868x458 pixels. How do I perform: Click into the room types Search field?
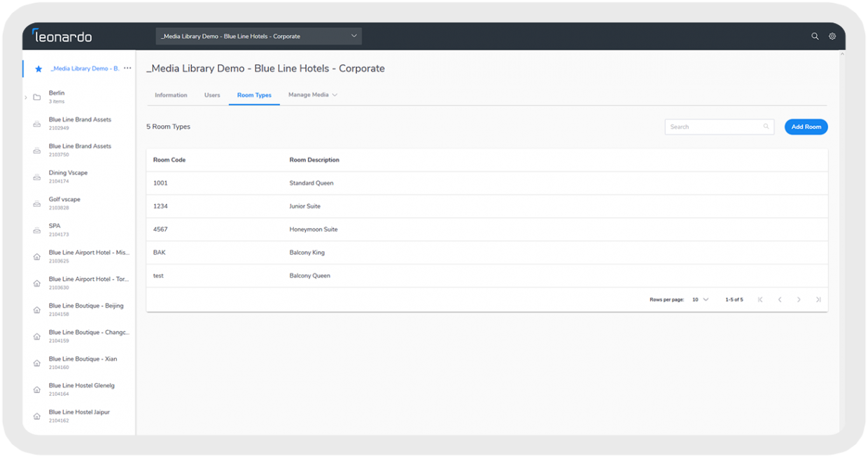tap(714, 127)
